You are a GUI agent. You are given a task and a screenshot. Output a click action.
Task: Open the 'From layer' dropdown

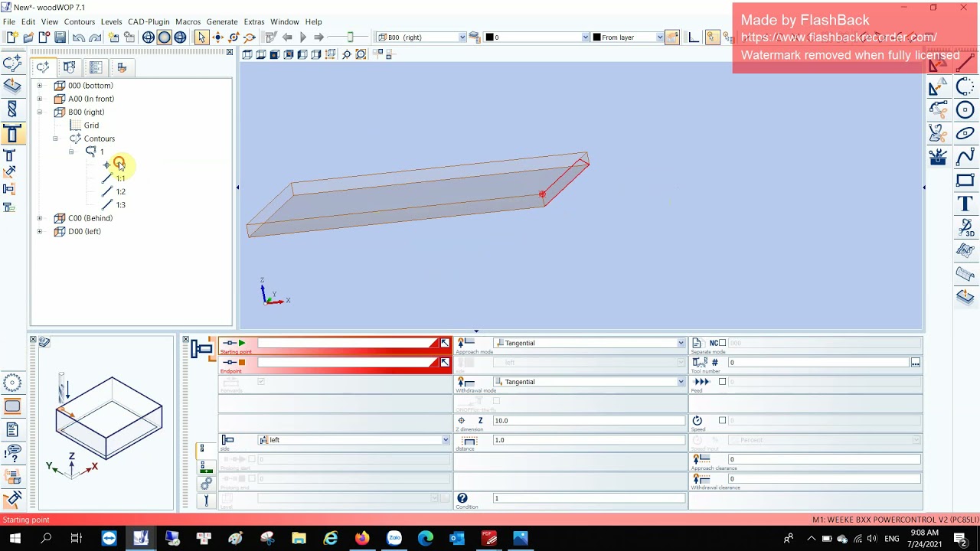659,37
